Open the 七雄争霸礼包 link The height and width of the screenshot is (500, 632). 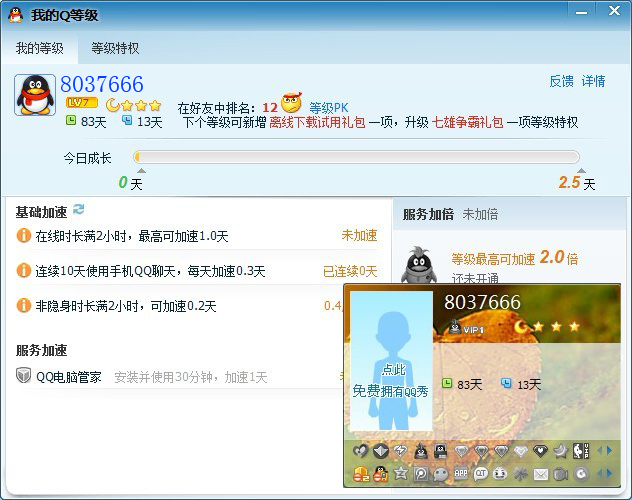coord(468,122)
